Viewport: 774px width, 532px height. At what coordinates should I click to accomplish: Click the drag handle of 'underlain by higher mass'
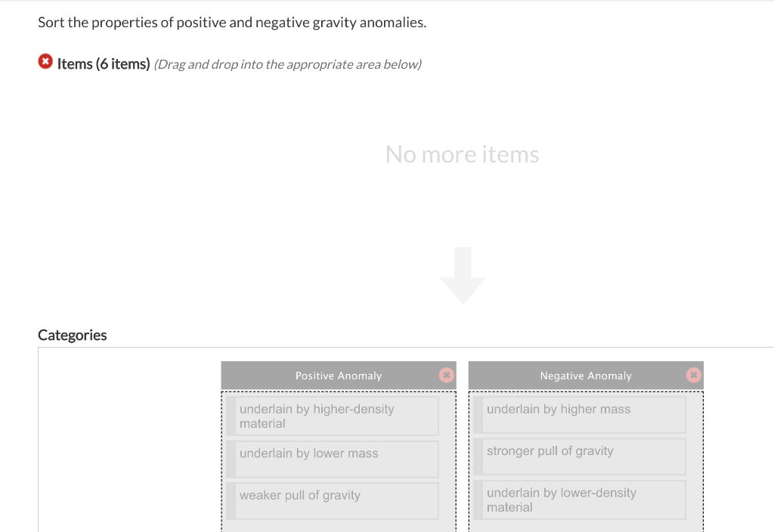477,415
